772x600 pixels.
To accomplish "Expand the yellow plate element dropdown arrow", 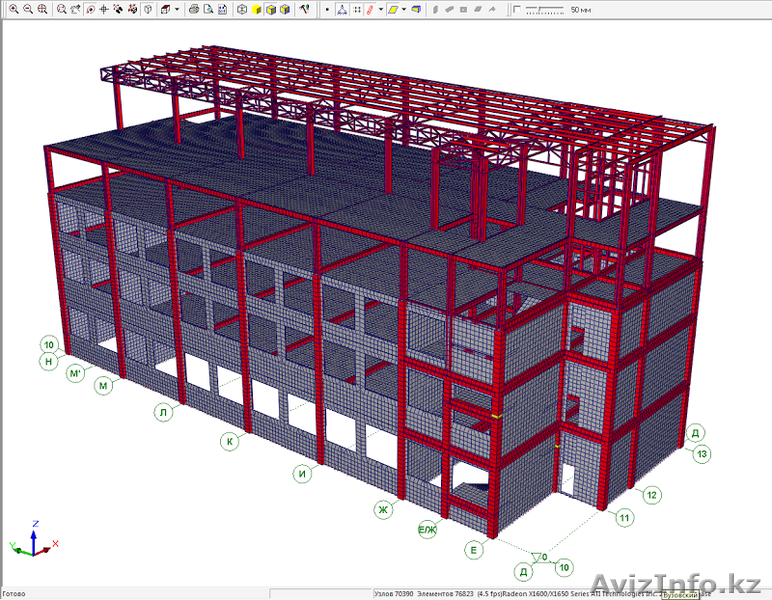I will point(404,9).
